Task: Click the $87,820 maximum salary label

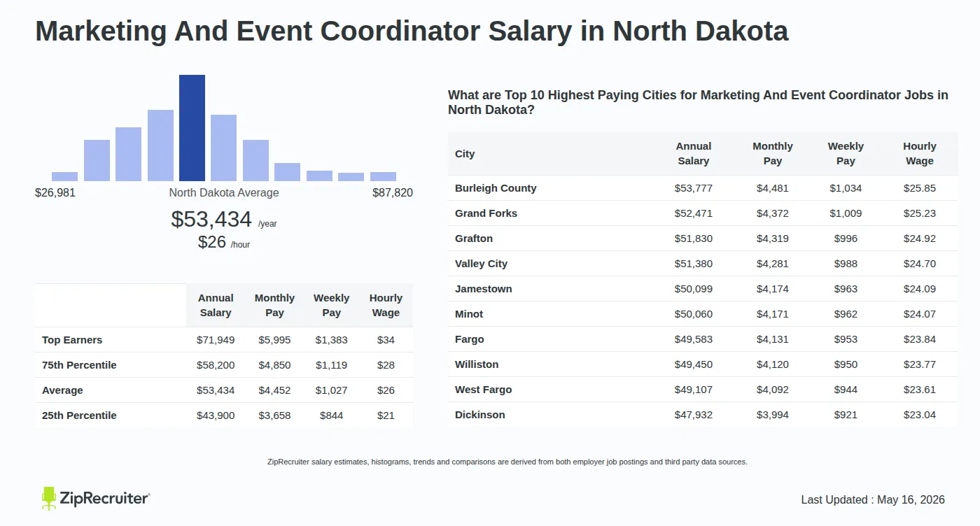Action: (393, 192)
